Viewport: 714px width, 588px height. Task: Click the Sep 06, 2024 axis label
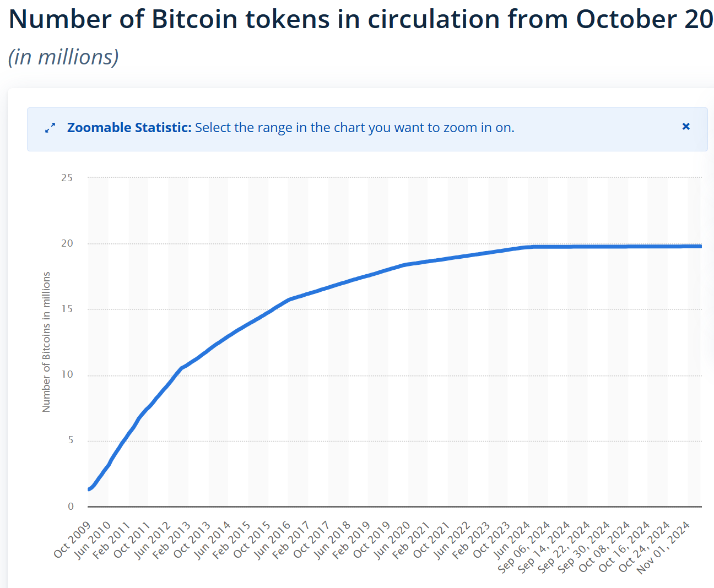pyautogui.click(x=524, y=547)
